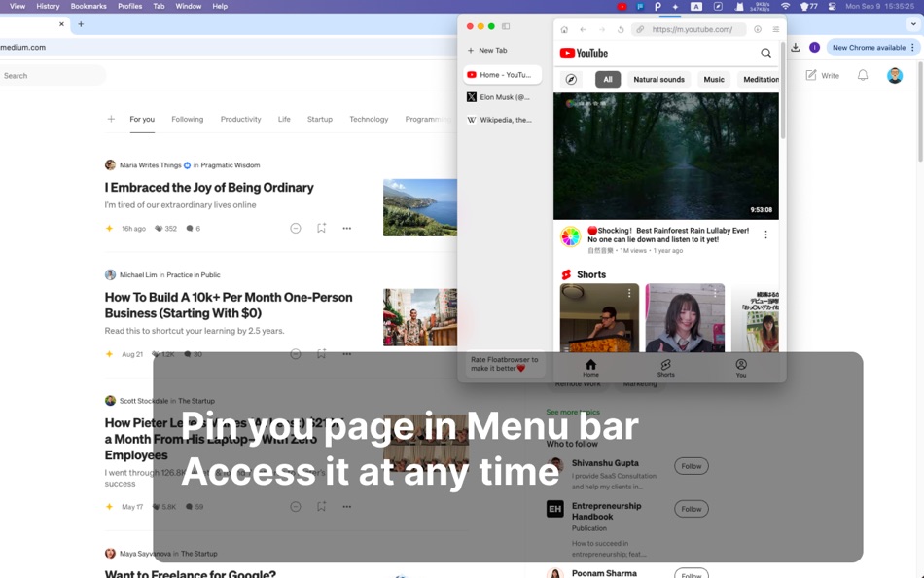Click the circular icon right of Floatbrowser URL field
The width and height of the screenshot is (924, 578).
[758, 29]
